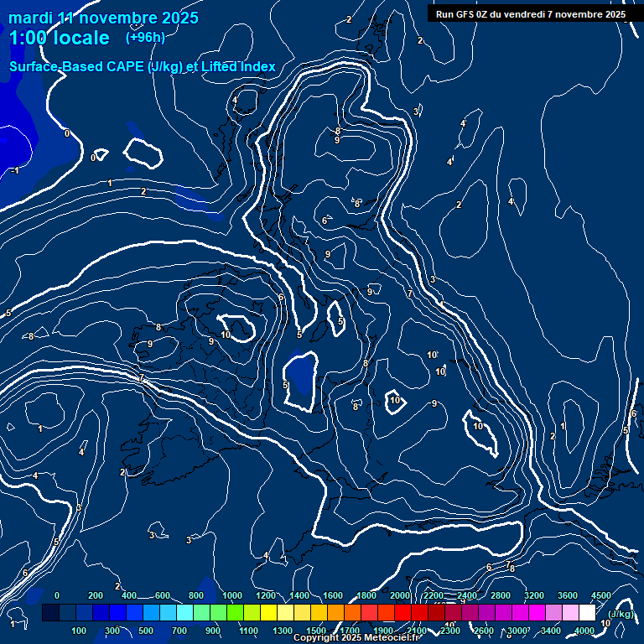Select the darkest first swatch left of 0
The width and height of the screenshot is (644, 644).
coord(50,612)
